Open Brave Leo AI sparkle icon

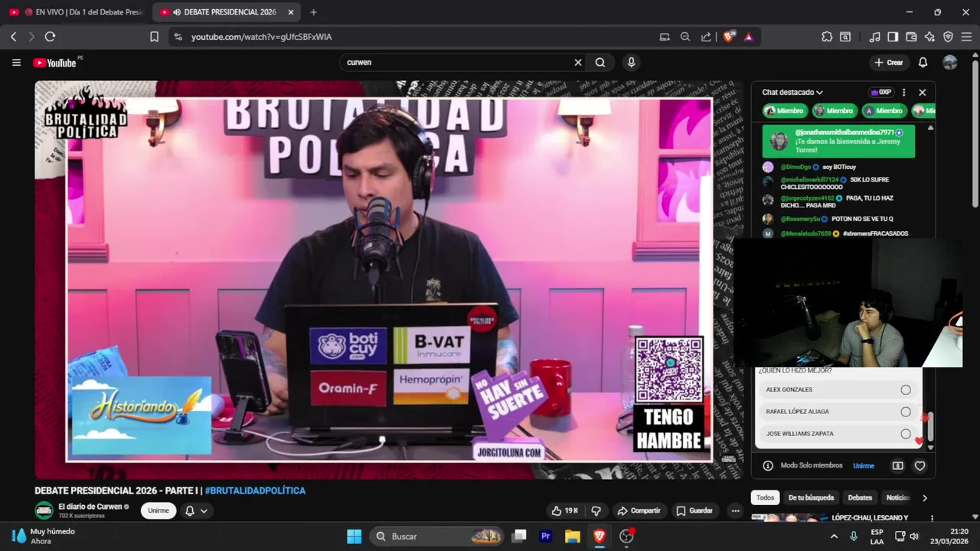(x=929, y=37)
